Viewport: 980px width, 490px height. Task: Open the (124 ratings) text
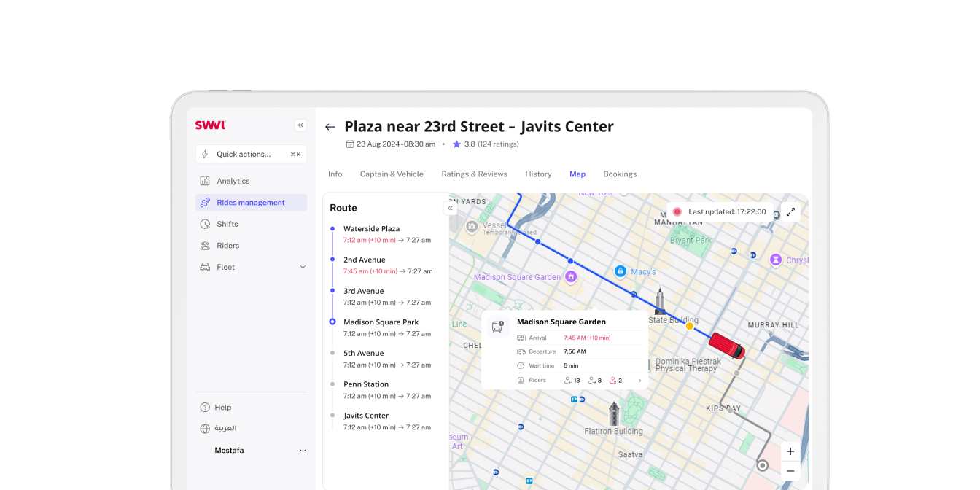(x=498, y=144)
